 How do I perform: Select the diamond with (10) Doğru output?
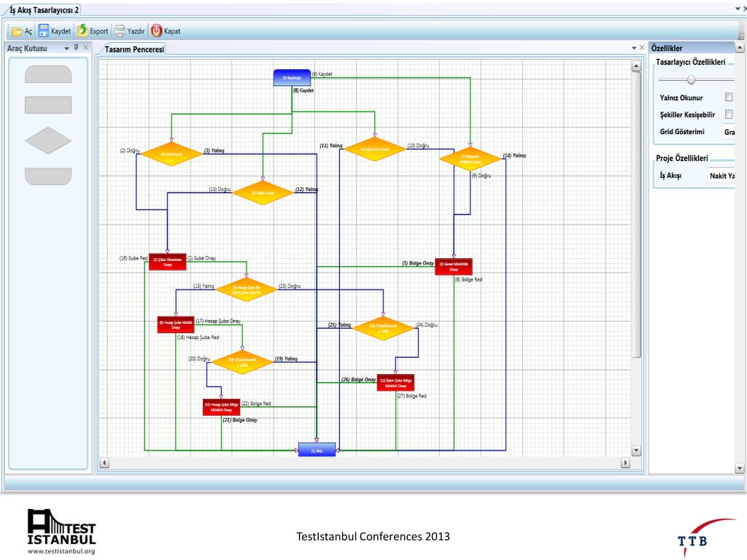(x=375, y=149)
